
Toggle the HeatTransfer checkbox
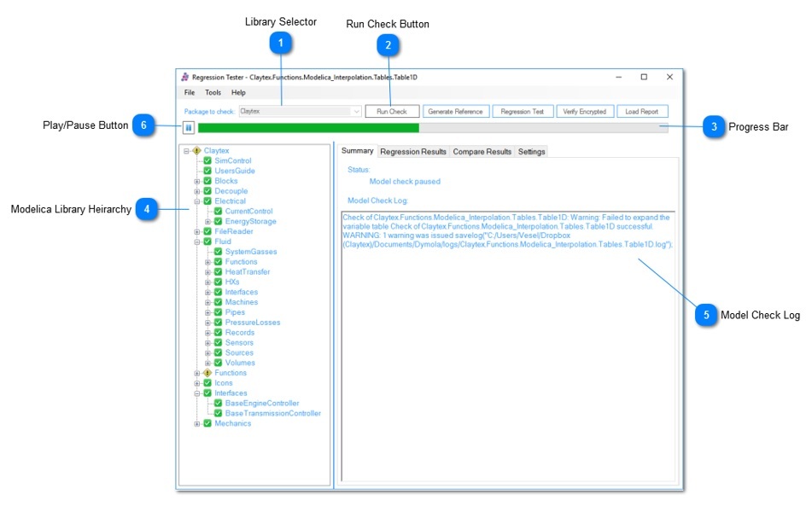click(x=218, y=271)
